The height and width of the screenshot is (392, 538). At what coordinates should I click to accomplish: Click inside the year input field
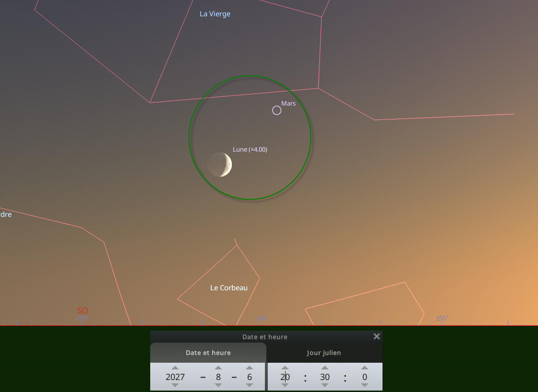(x=175, y=377)
